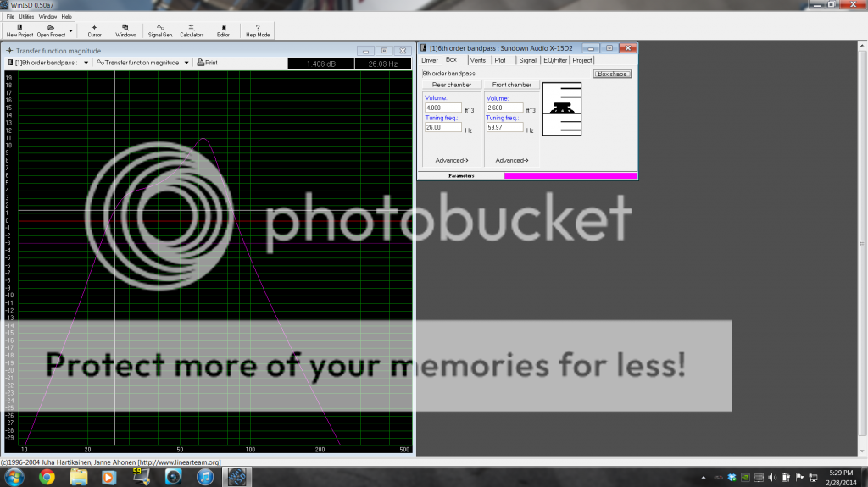Switch to the Vents tab

click(477, 60)
